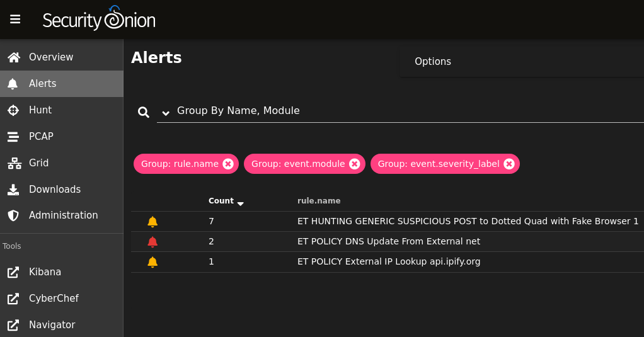The image size is (644, 337).
Task: Remove the rule.name group filter
Action: pos(228,164)
